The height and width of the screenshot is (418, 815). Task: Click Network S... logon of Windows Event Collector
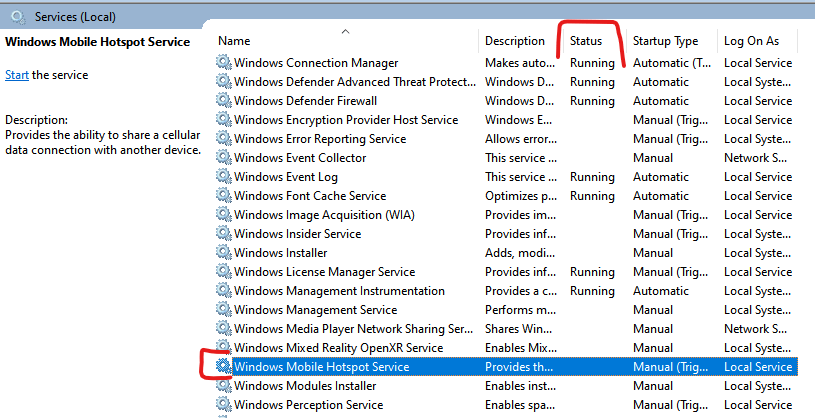pos(756,158)
